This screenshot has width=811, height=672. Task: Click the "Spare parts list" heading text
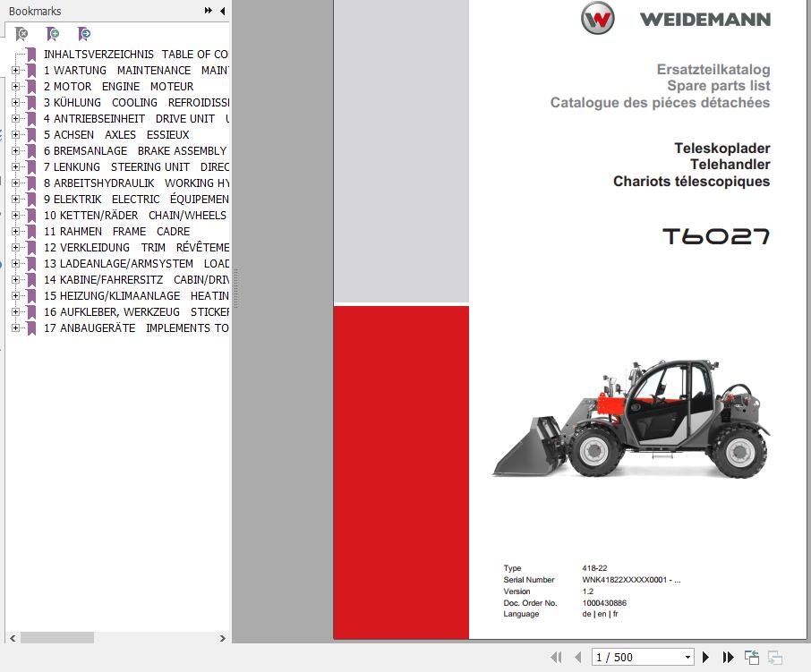tap(719, 86)
